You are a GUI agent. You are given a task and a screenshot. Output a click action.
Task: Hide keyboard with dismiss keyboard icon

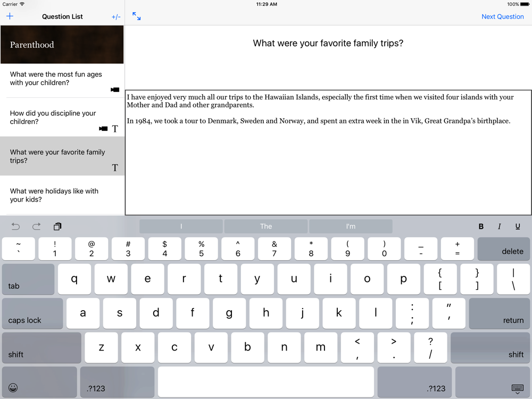coord(518,388)
